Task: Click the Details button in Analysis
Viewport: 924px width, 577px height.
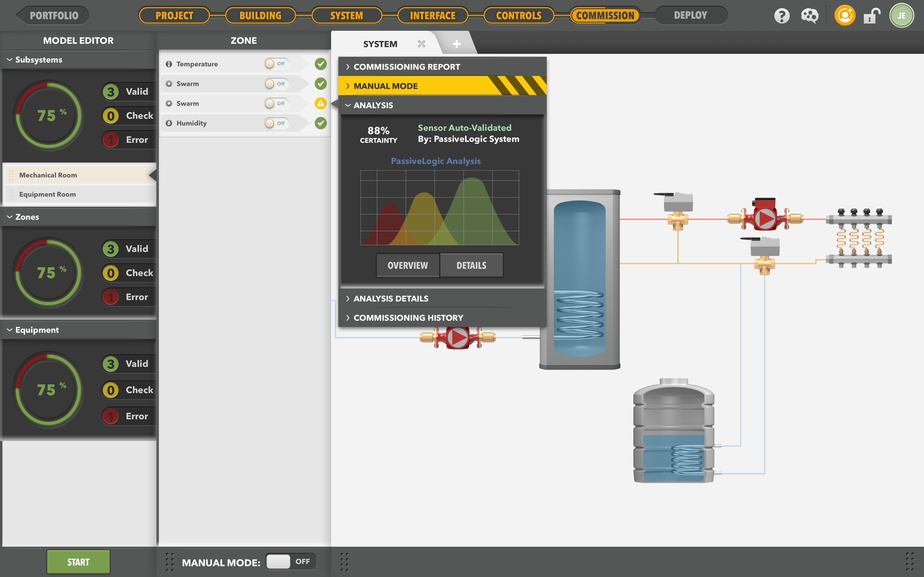Action: click(x=471, y=265)
